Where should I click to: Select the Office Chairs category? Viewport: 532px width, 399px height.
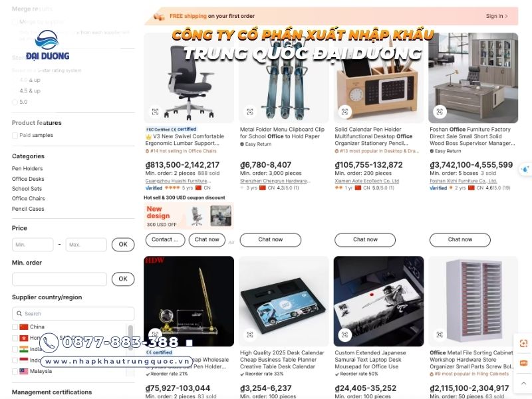28,198
